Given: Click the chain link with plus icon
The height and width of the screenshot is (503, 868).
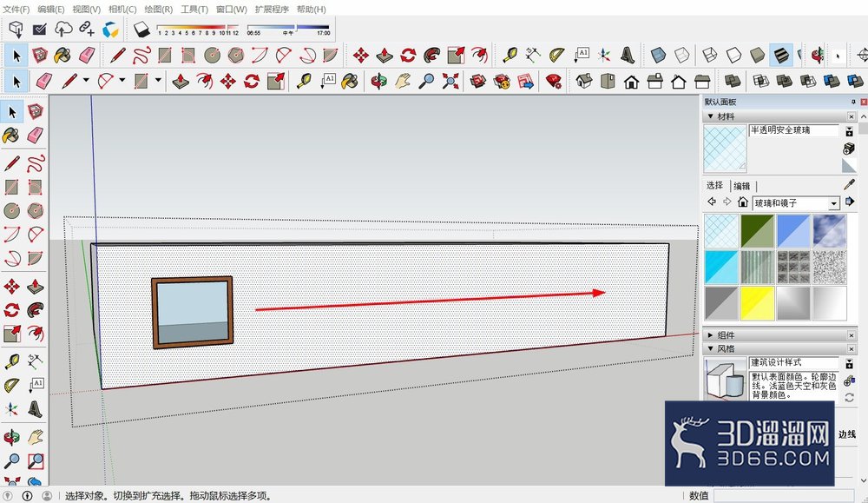Looking at the screenshot, I should (86, 29).
